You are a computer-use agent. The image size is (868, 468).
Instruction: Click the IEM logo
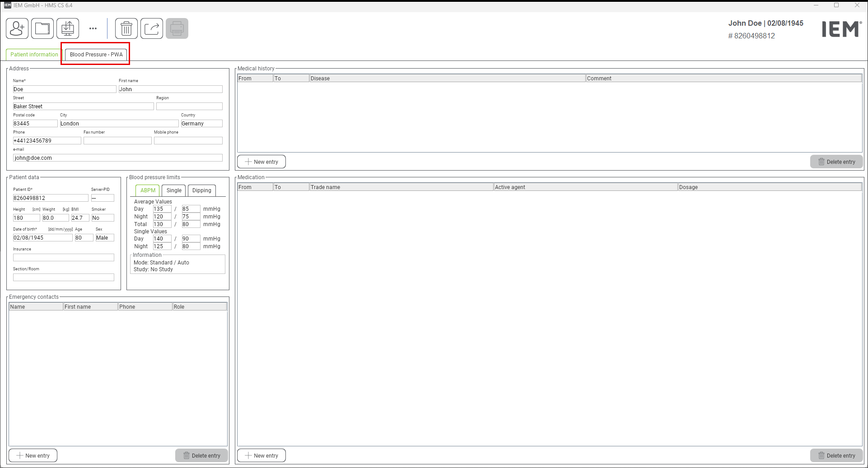(x=841, y=29)
